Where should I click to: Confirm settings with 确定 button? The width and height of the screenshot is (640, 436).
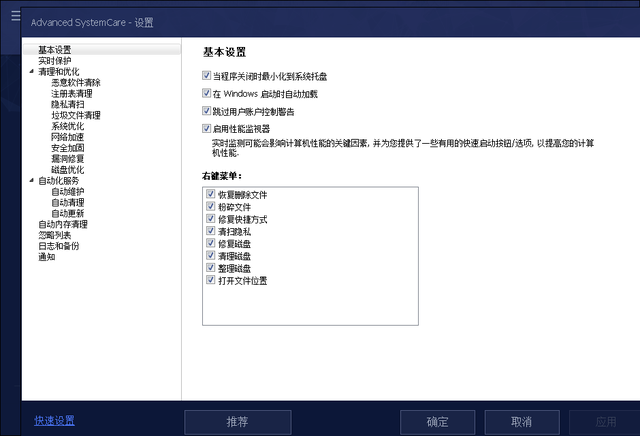[437, 422]
